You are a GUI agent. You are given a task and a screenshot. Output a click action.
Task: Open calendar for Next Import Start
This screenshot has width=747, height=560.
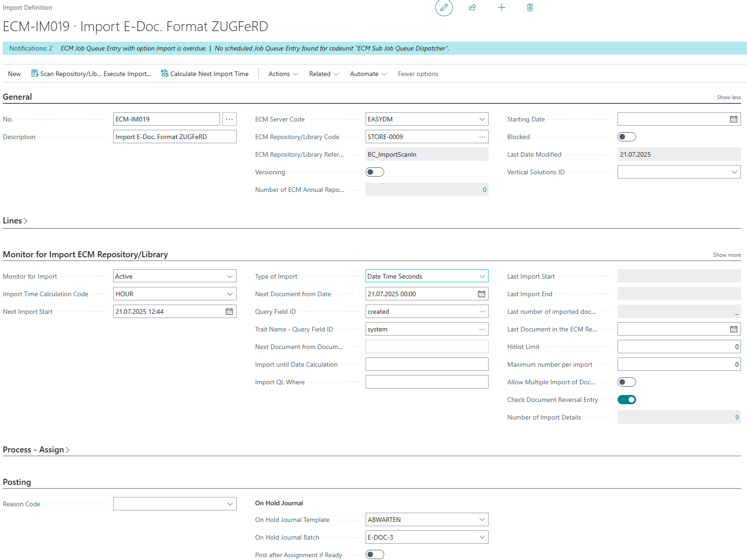click(229, 312)
